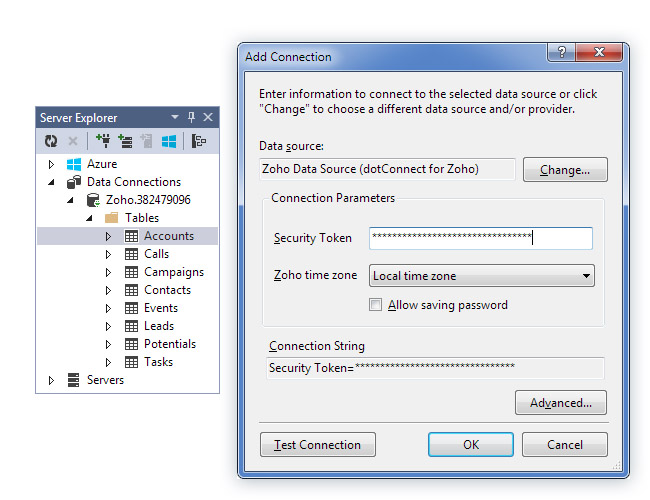Click the Tasks table grid icon
The image size is (650, 500).
tap(131, 362)
